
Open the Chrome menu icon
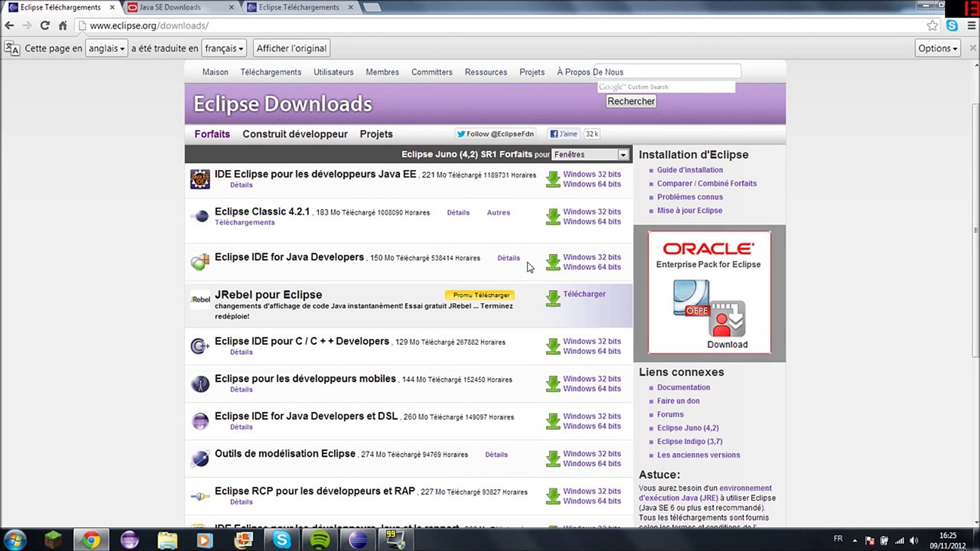(x=971, y=26)
